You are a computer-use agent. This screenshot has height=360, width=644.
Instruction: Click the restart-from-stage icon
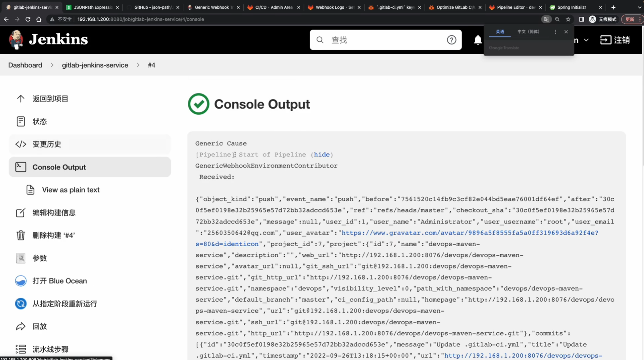(21, 304)
